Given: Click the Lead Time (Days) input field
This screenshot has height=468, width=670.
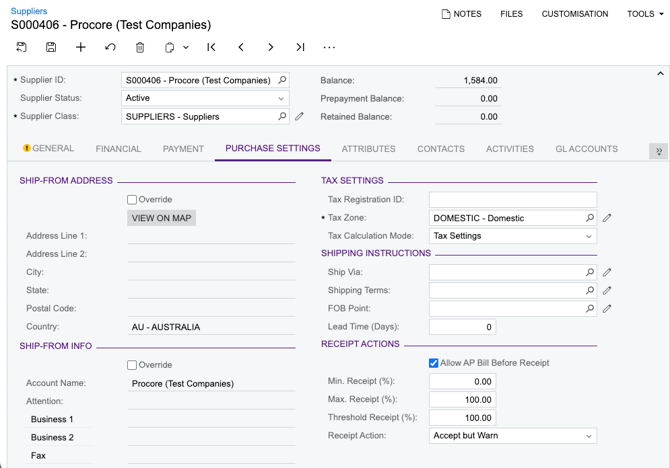Looking at the screenshot, I should [x=462, y=327].
